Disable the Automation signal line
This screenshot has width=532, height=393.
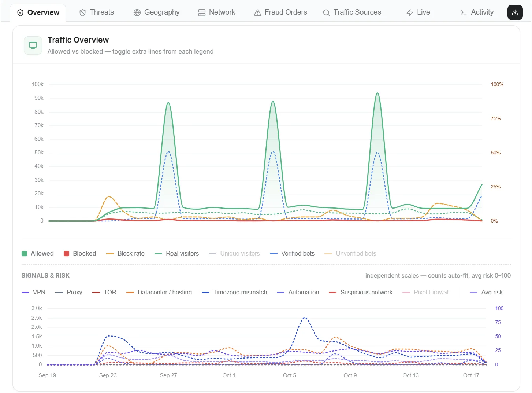pos(298,292)
